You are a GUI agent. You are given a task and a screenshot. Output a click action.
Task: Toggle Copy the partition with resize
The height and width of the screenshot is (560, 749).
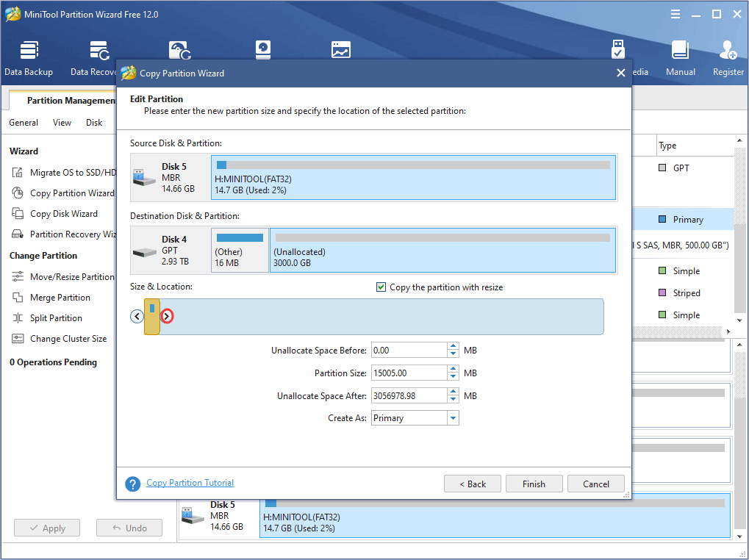(381, 287)
